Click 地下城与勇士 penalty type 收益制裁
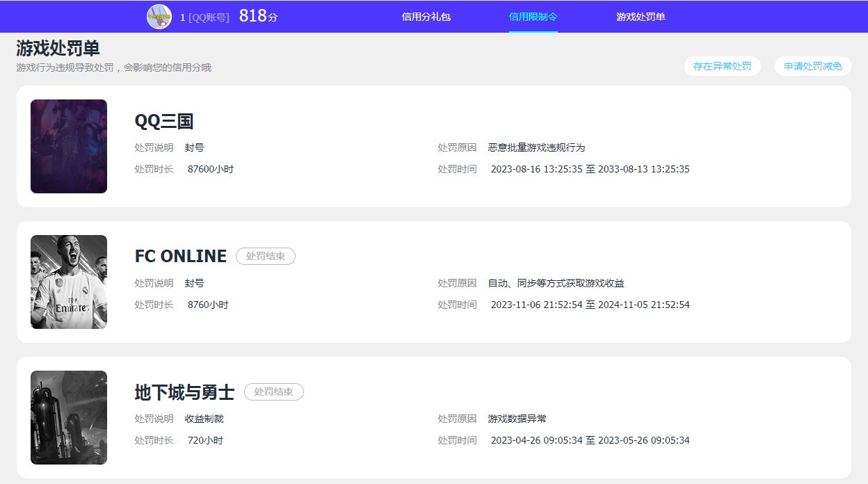The width and height of the screenshot is (868, 484). click(x=204, y=419)
